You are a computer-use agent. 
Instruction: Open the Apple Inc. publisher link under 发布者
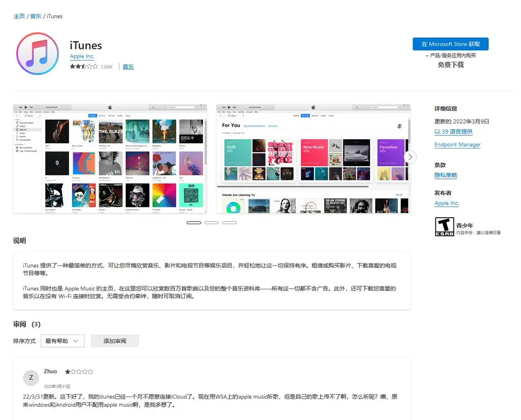coord(446,203)
